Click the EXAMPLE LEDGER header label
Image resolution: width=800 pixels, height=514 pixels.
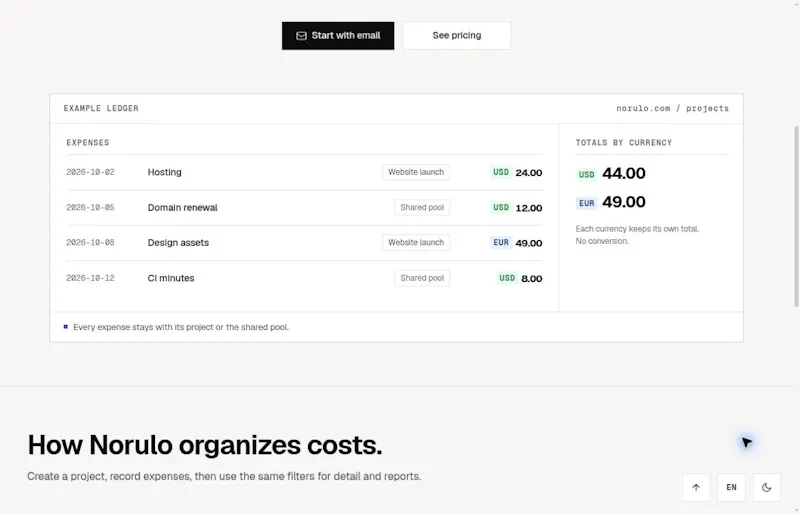point(101,108)
